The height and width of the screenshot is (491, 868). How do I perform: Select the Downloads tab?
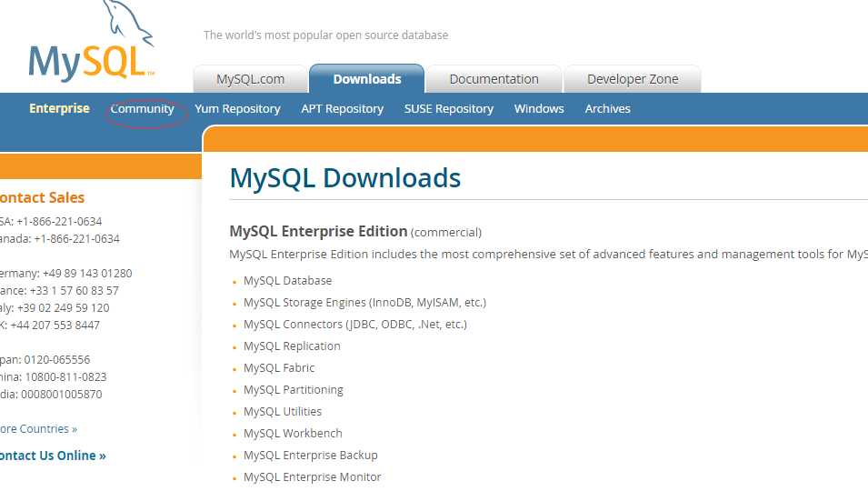point(367,79)
